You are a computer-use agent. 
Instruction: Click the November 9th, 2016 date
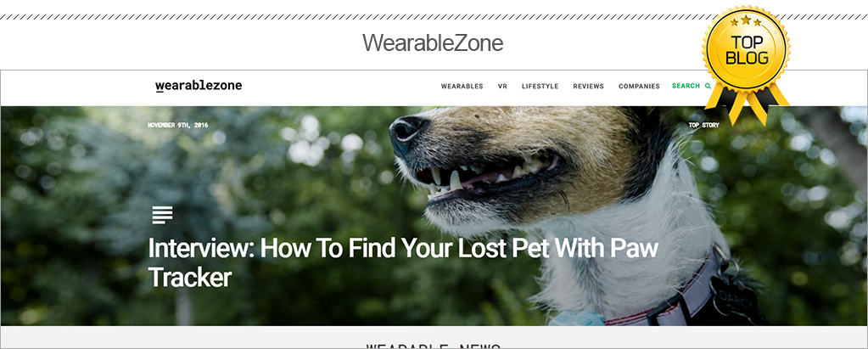point(177,125)
